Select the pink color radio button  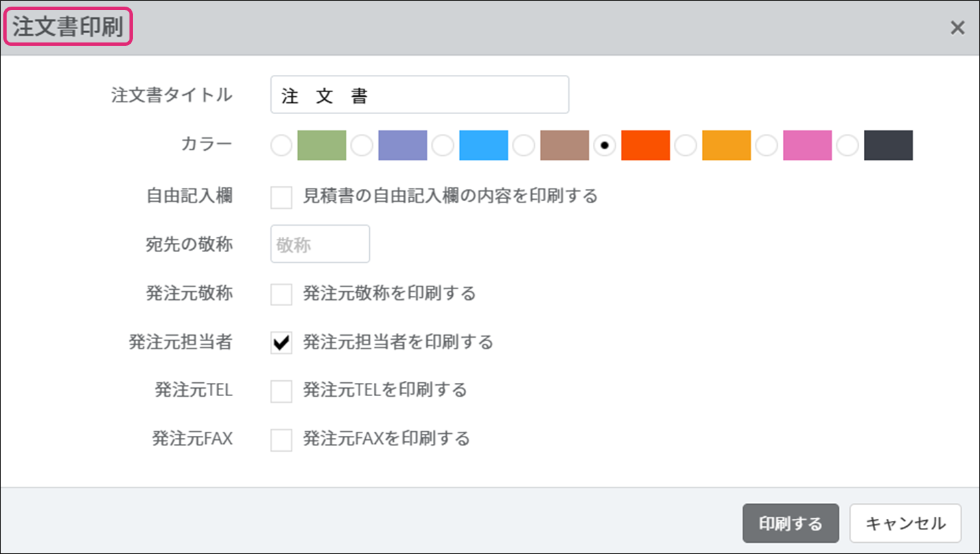766,146
